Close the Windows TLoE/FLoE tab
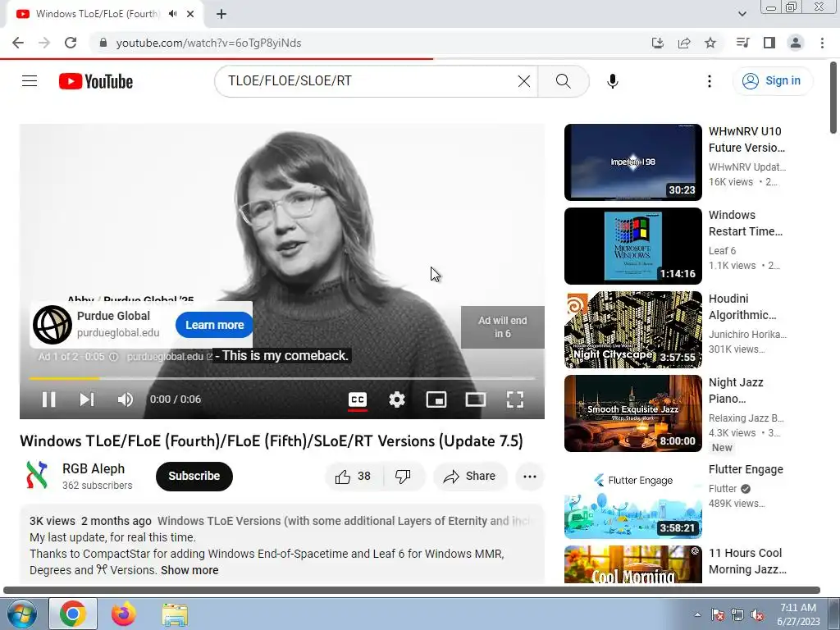Screen dimensions: 840x630 [x=190, y=14]
